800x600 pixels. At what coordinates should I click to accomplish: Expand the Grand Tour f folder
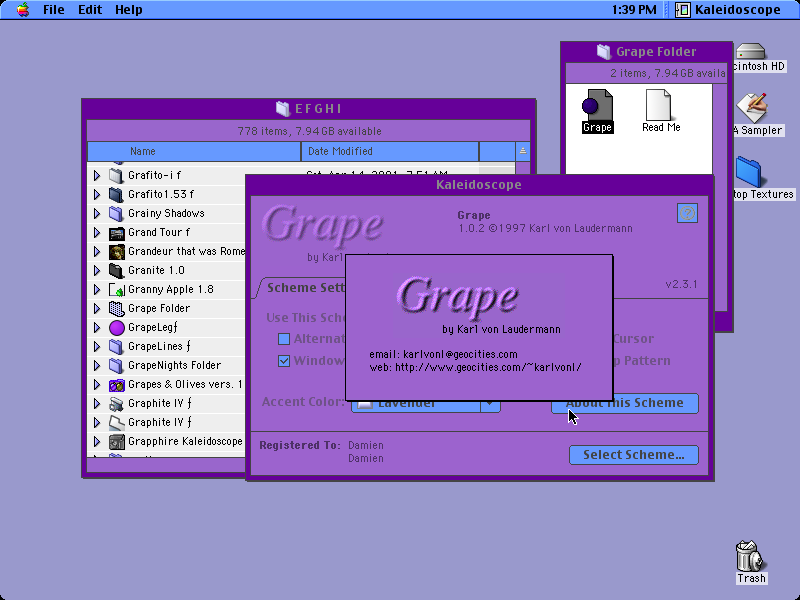coord(97,233)
